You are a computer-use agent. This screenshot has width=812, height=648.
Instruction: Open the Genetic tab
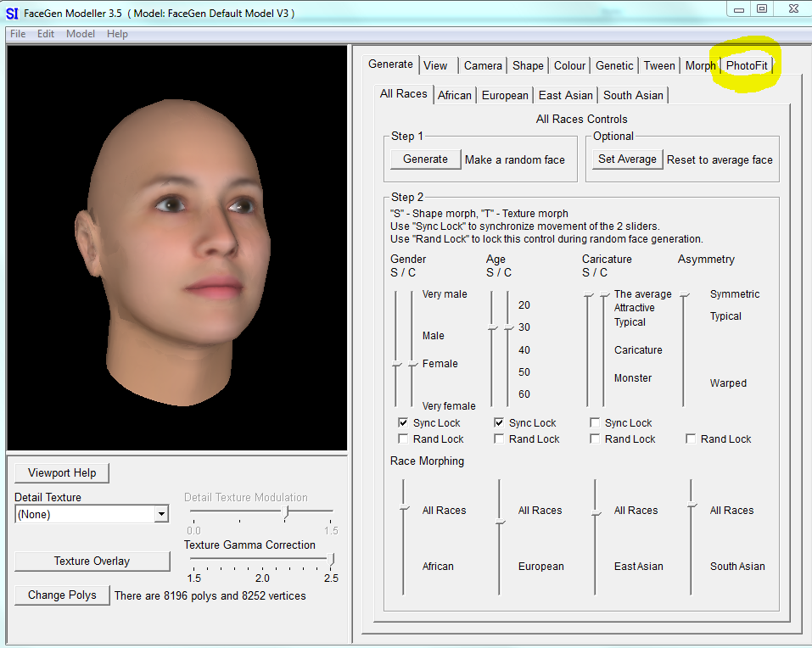pyautogui.click(x=613, y=65)
